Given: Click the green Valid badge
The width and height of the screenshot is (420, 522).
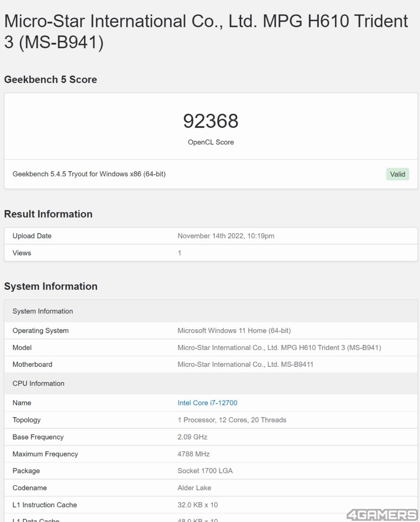Looking at the screenshot, I should [398, 174].
